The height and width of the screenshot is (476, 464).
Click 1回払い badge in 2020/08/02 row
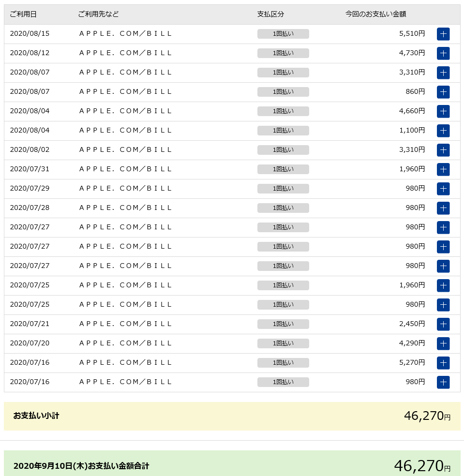(283, 150)
